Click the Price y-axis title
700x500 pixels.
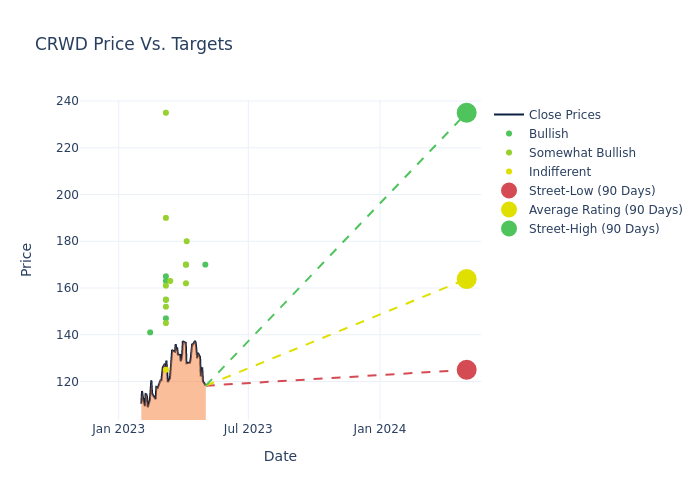click(27, 259)
